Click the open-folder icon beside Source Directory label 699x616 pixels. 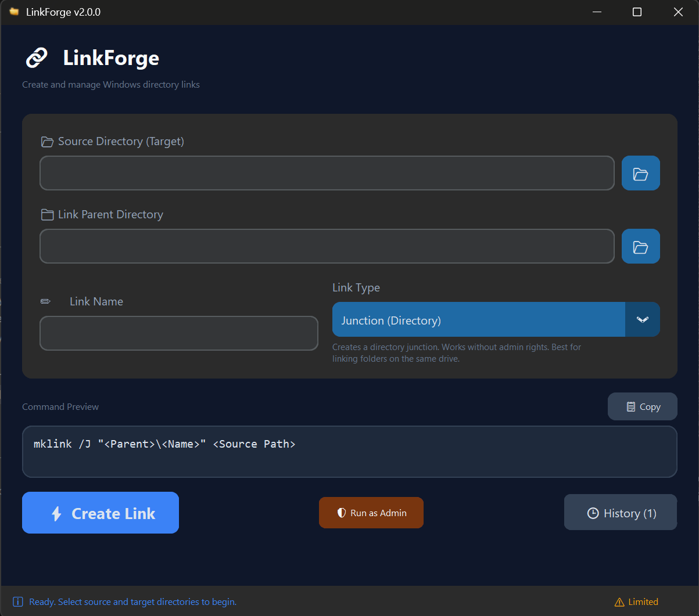tap(47, 142)
